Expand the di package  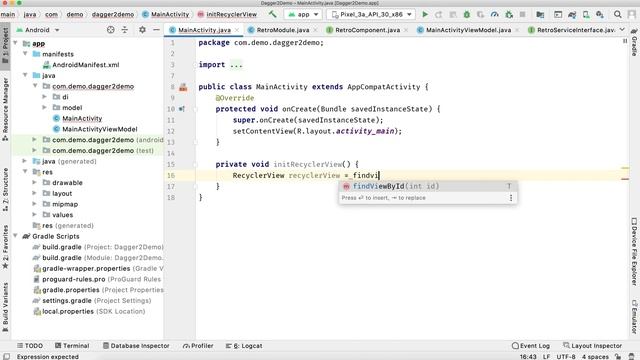click(x=44, y=97)
